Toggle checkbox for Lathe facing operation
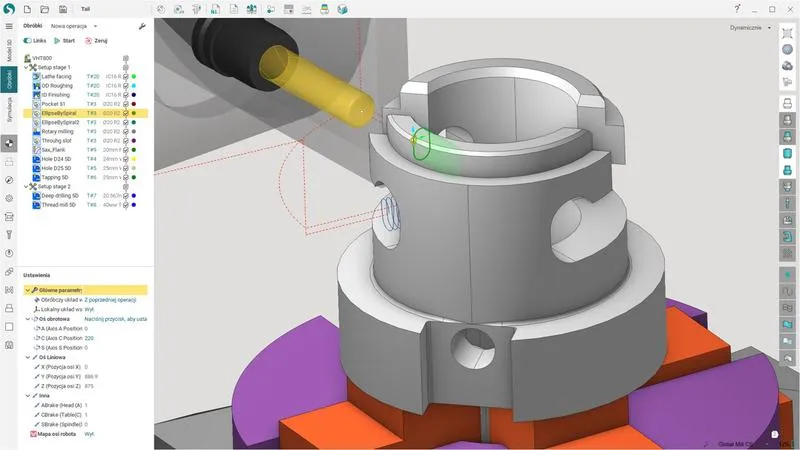800x450 pixels. pos(126,77)
